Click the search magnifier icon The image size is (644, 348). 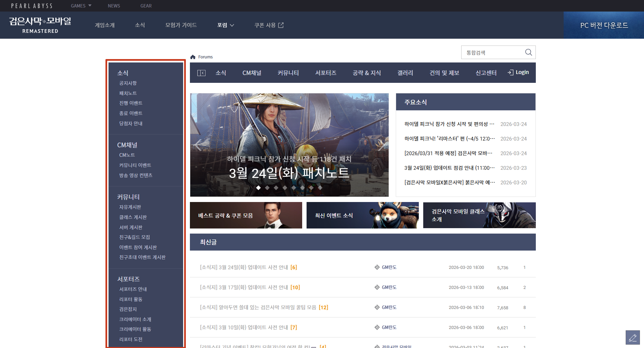528,52
